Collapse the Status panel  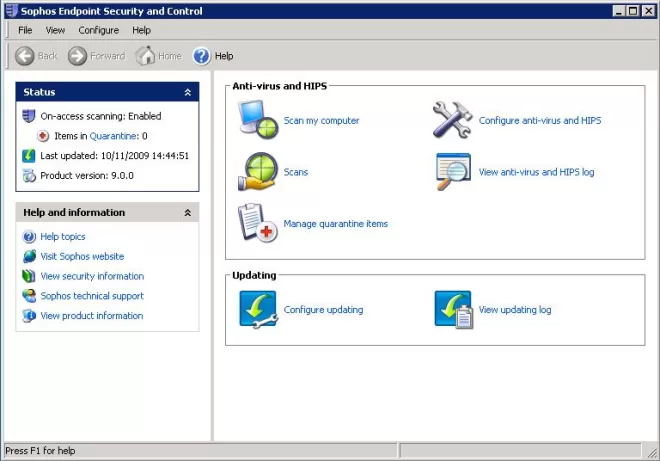(x=188, y=92)
